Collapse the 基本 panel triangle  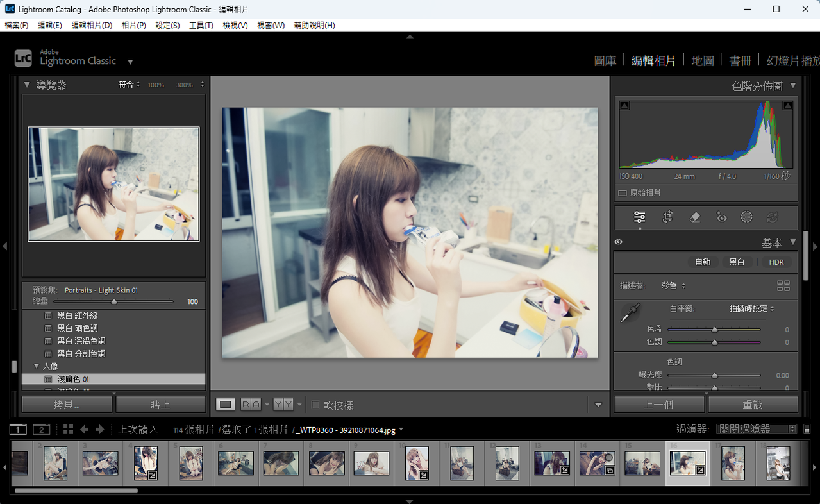793,242
